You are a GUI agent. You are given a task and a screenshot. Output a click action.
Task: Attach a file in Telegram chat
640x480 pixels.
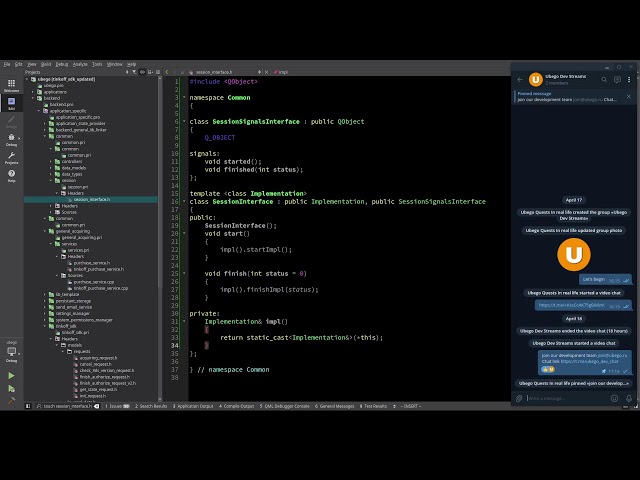tap(519, 398)
